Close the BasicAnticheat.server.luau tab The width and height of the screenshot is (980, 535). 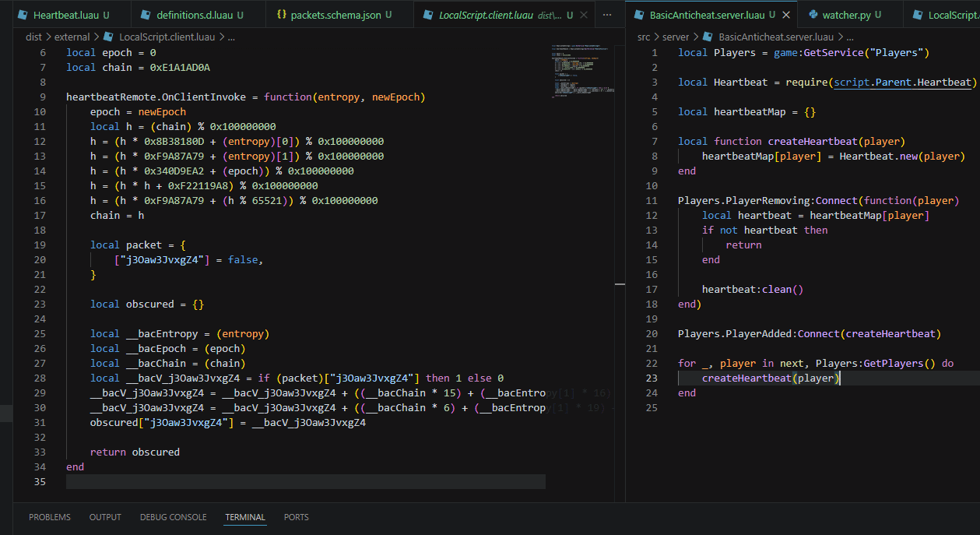click(x=786, y=15)
